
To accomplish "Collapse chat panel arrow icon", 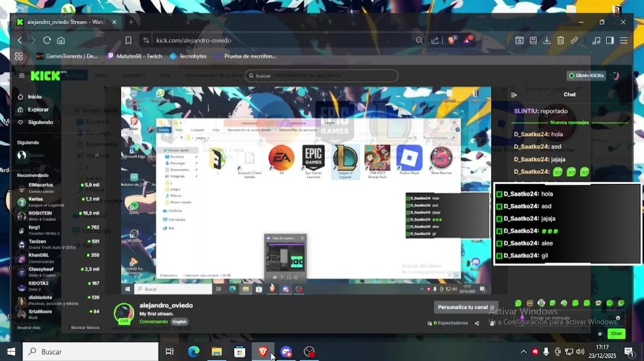I will (514, 95).
